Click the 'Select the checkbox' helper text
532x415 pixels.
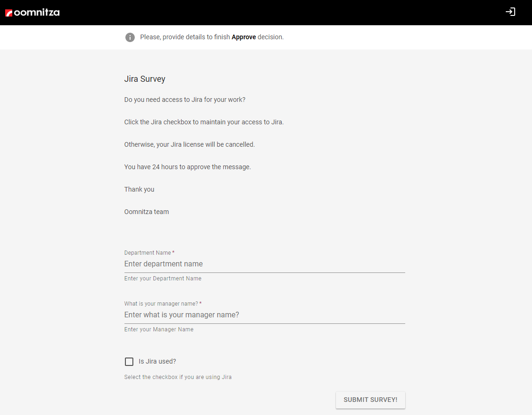point(178,377)
